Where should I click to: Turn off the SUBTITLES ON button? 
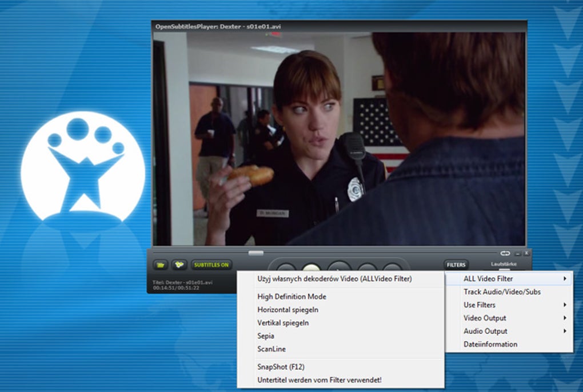(x=211, y=265)
